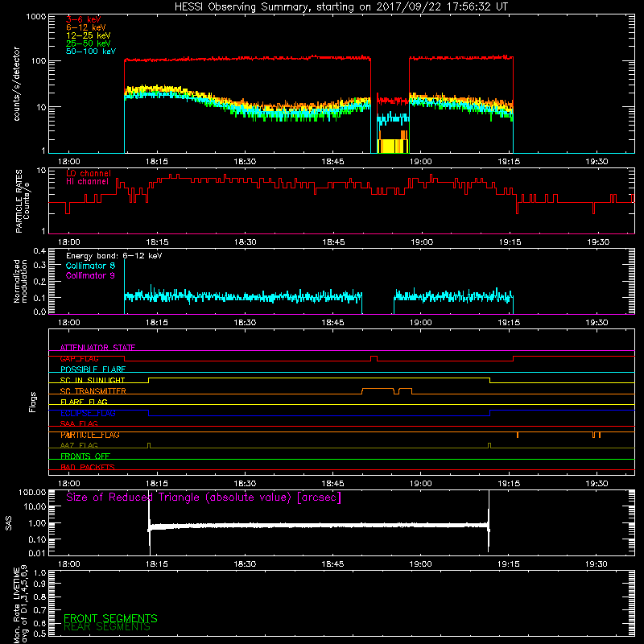Screen dimensions: 644x644
Task: Click the POSSIBLE_FLARE flag label
Action: pyautogui.click(x=93, y=369)
